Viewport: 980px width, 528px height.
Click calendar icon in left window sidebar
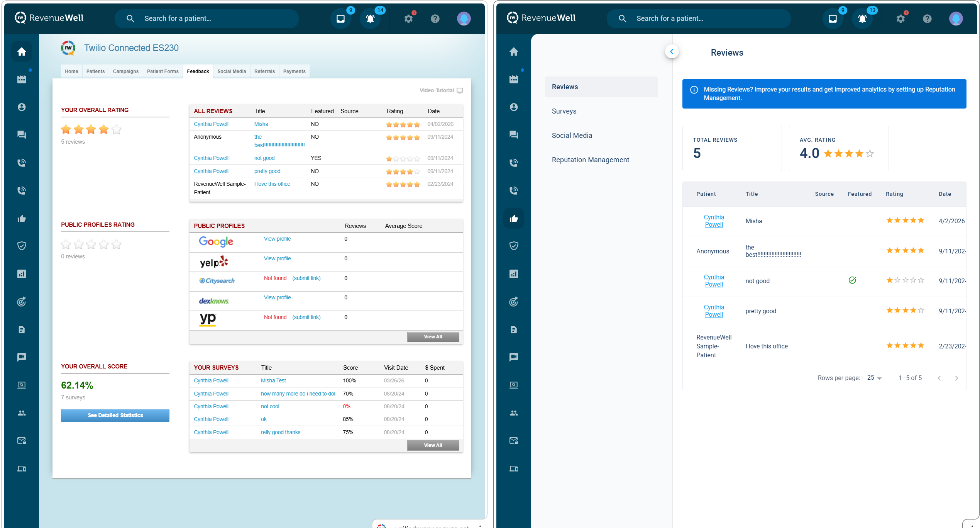click(x=22, y=79)
